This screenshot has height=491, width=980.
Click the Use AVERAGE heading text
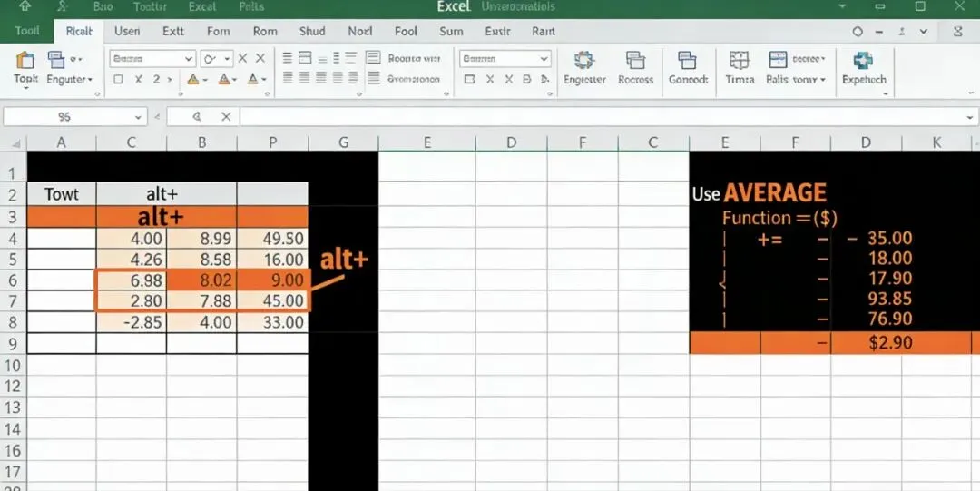tap(759, 193)
